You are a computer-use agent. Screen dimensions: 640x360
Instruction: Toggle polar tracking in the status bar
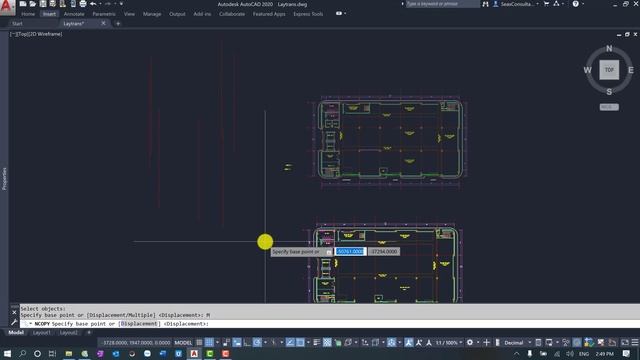[257, 342]
